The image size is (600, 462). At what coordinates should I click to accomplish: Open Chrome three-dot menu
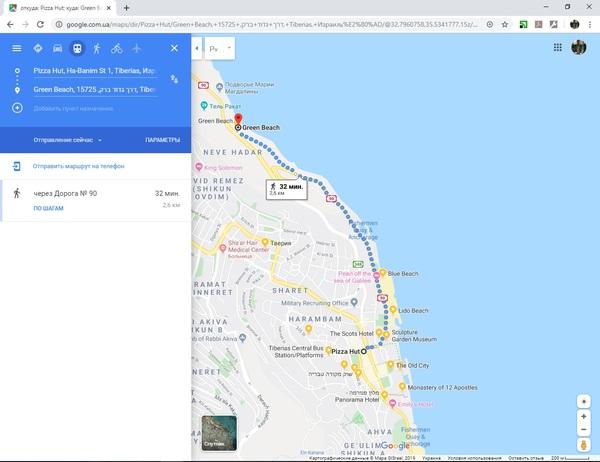(x=590, y=24)
